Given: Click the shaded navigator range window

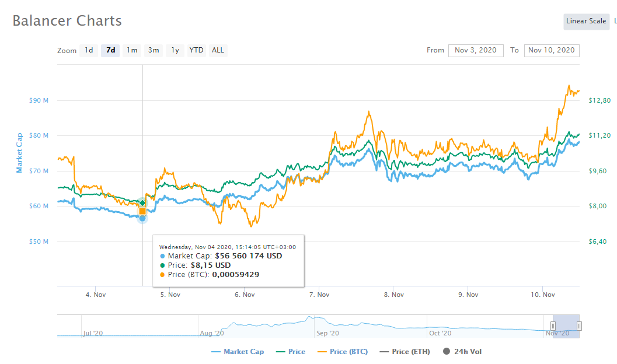Looking at the screenshot, I should (566, 326).
